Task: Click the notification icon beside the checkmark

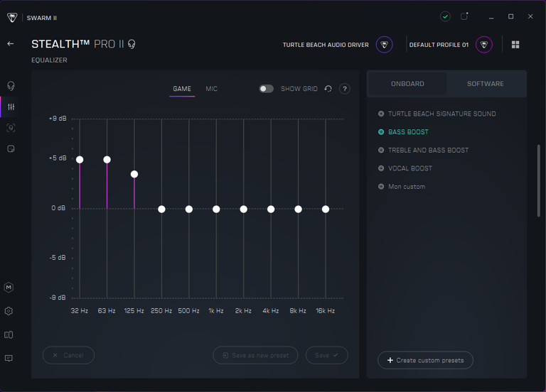Action: pos(464,16)
